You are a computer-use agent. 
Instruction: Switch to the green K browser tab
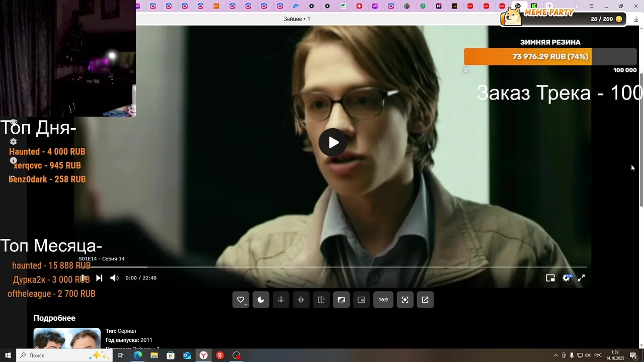[534, 6]
